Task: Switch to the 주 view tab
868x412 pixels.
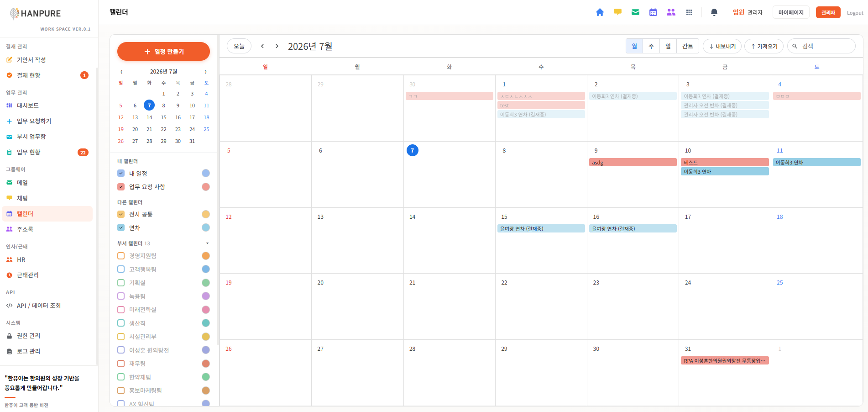Action: coord(651,46)
